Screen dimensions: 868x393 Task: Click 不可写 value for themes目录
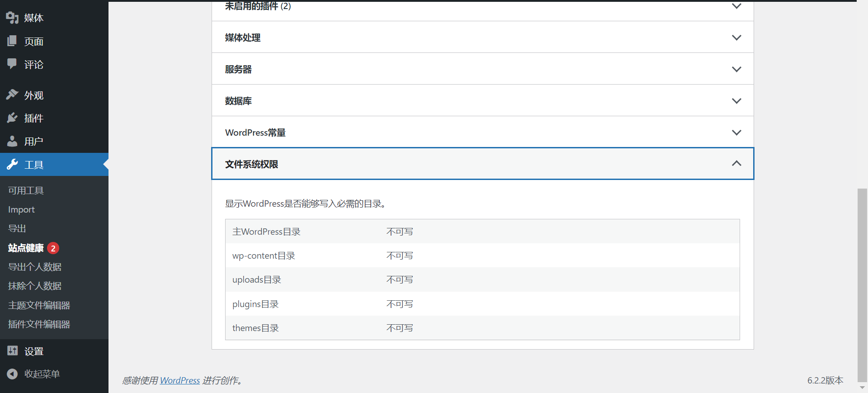400,328
